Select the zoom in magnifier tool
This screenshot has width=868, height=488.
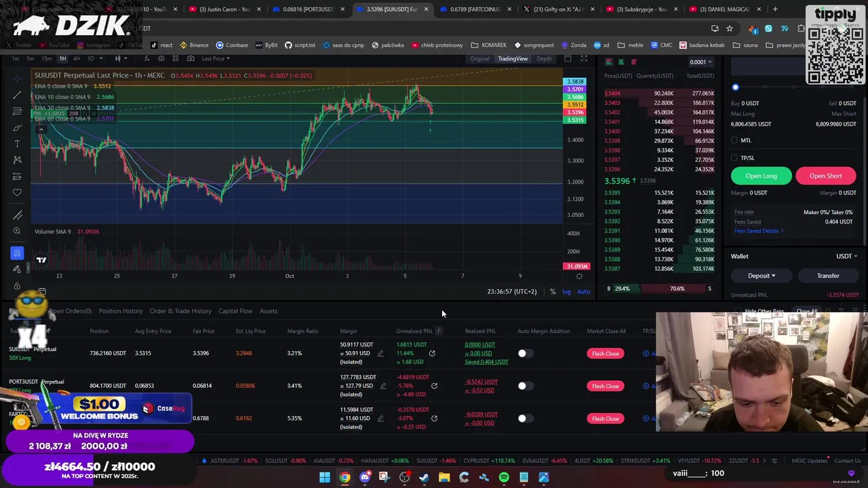click(17, 231)
